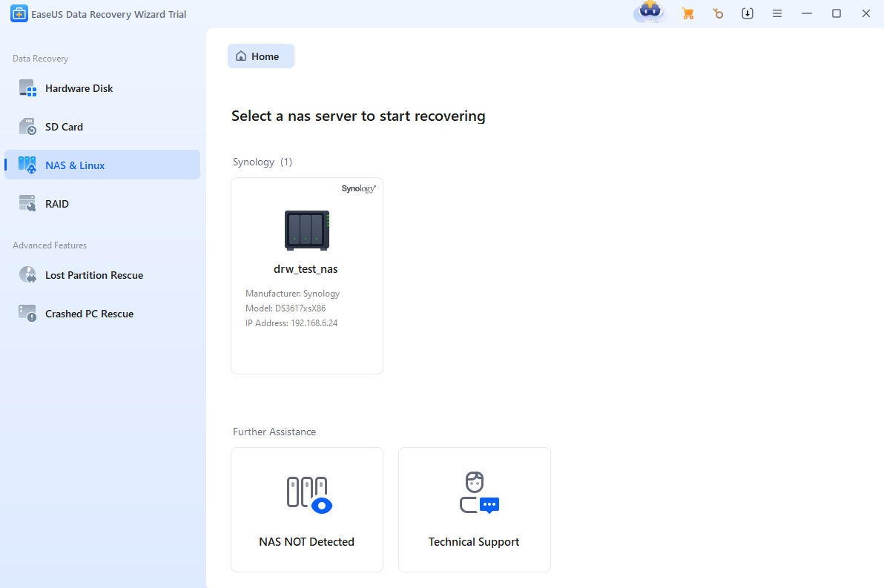
Task: Click the Home breadcrumb button
Action: pyautogui.click(x=260, y=56)
